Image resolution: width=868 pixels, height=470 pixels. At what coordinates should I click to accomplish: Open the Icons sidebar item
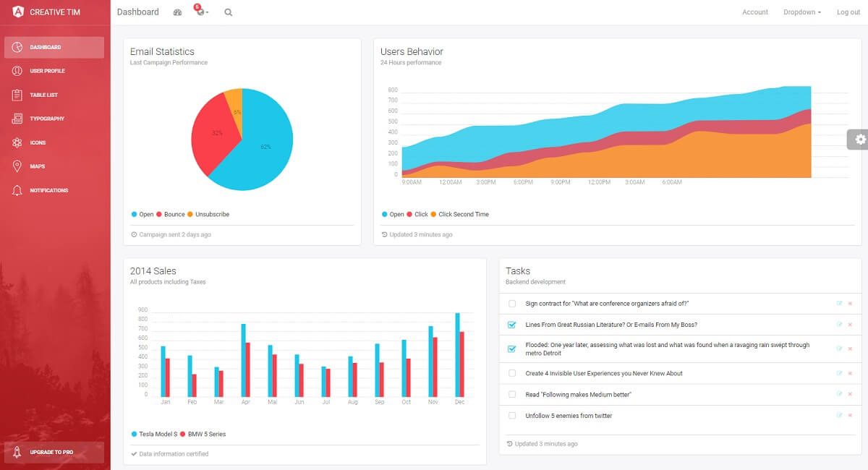tap(54, 142)
